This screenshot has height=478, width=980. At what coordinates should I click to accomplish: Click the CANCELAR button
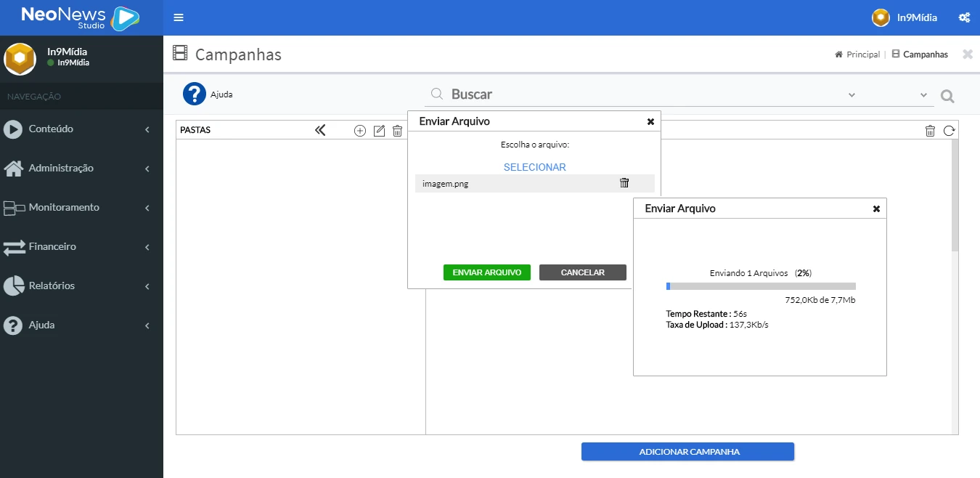583,272
